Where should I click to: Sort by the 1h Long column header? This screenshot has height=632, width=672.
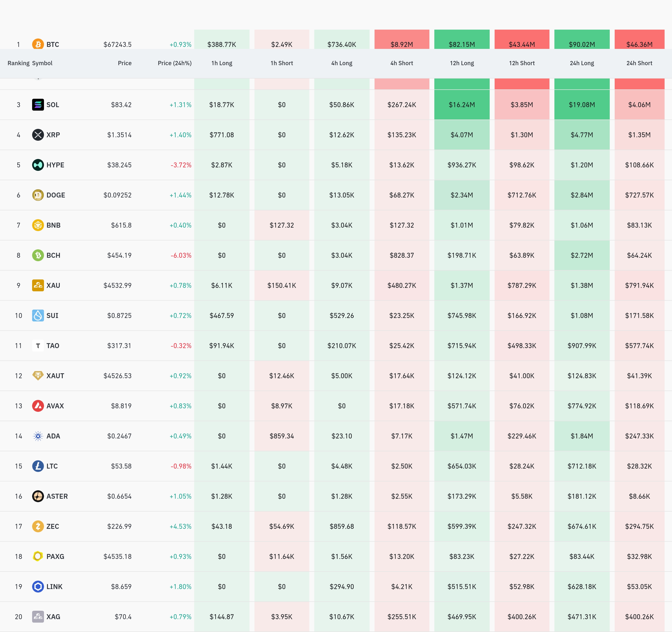tap(222, 63)
